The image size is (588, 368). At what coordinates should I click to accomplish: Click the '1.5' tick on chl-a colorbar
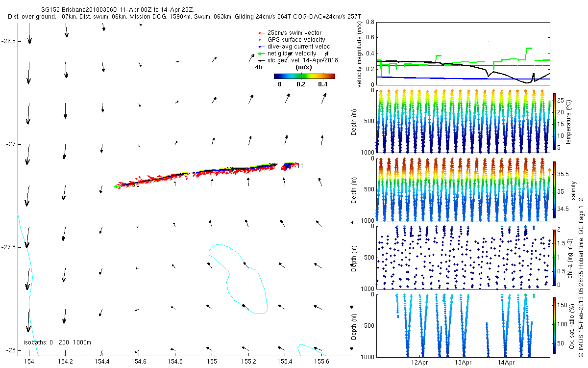pyautogui.click(x=563, y=243)
